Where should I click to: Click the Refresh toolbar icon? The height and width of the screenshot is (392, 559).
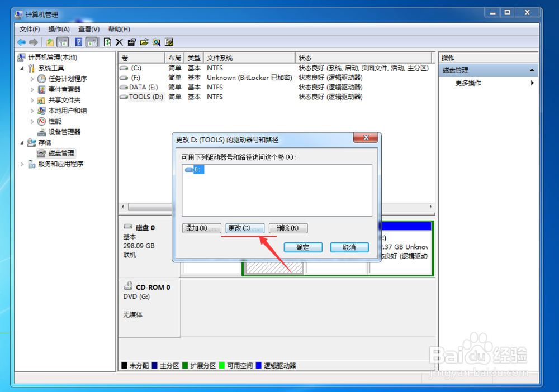[x=107, y=42]
